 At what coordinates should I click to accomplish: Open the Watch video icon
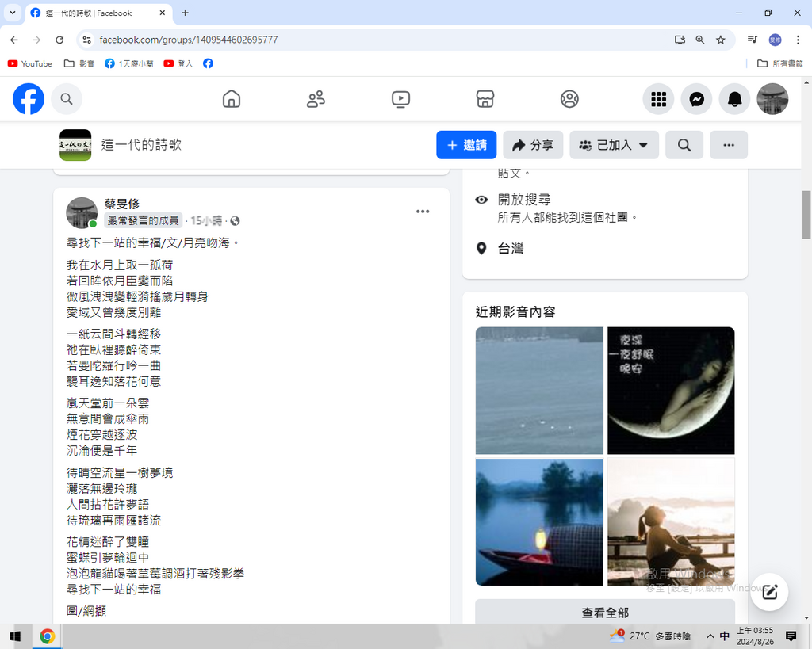[400, 99]
